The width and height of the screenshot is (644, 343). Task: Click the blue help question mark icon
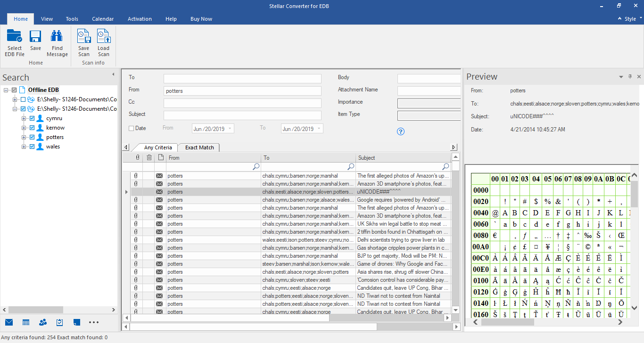point(401,131)
